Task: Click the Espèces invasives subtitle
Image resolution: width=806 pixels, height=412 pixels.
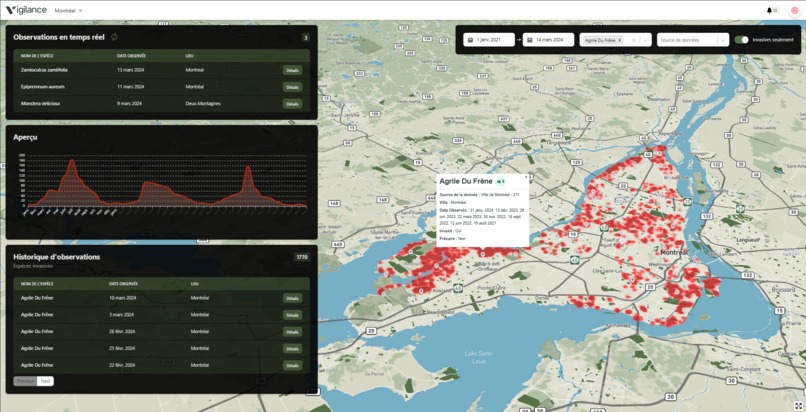Action: (x=33, y=266)
